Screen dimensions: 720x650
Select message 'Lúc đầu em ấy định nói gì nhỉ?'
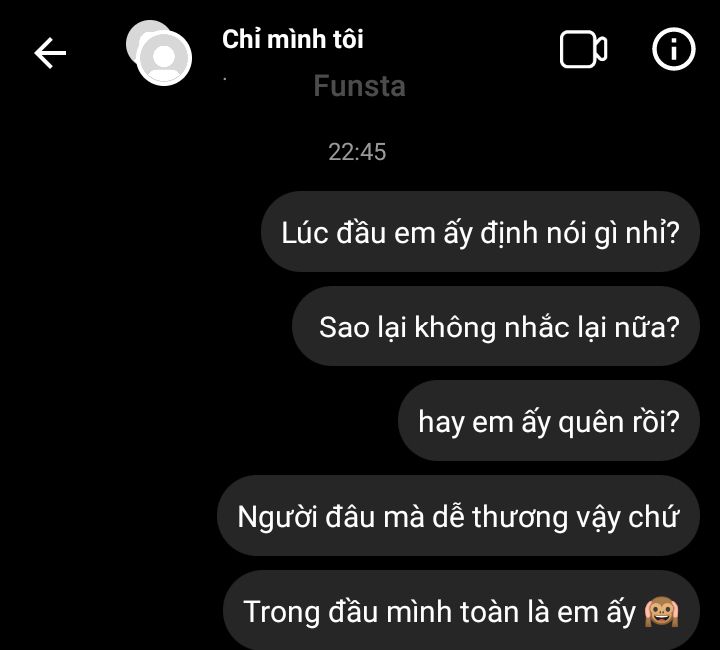click(480, 232)
